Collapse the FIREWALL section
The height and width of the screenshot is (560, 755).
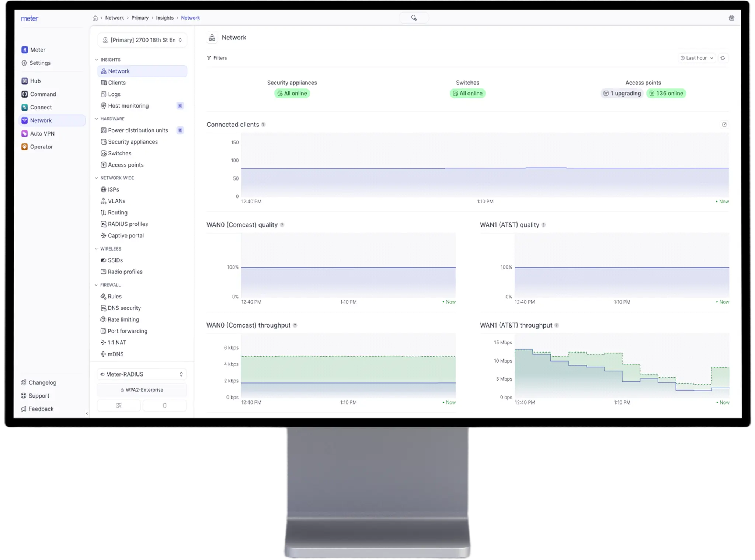click(x=96, y=284)
